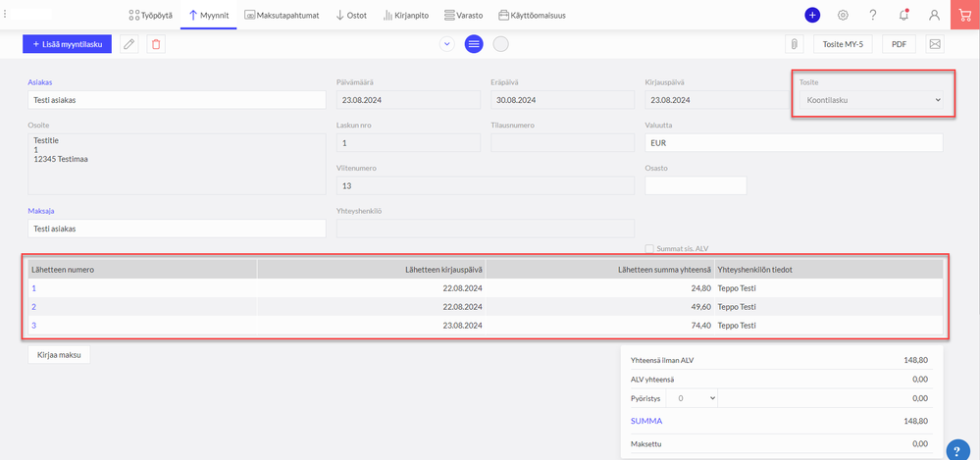Click the pencil edit icon
This screenshot has width=980, height=460.
129,44
